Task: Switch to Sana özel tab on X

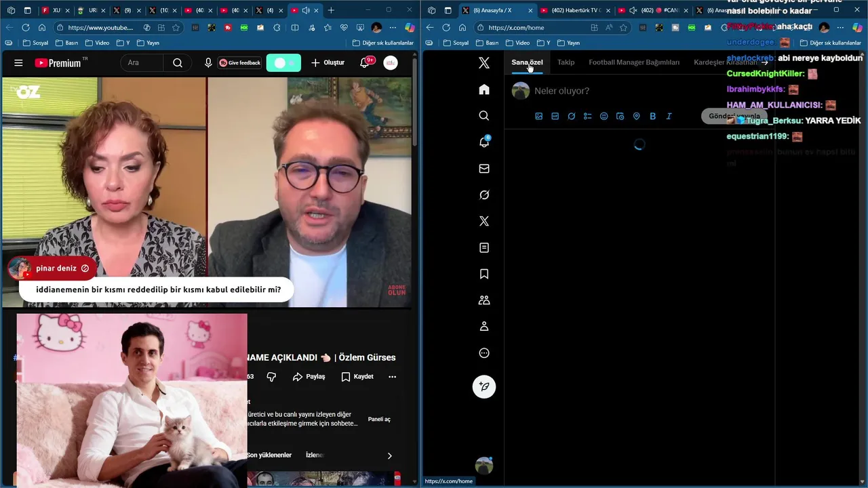Action: [x=527, y=62]
